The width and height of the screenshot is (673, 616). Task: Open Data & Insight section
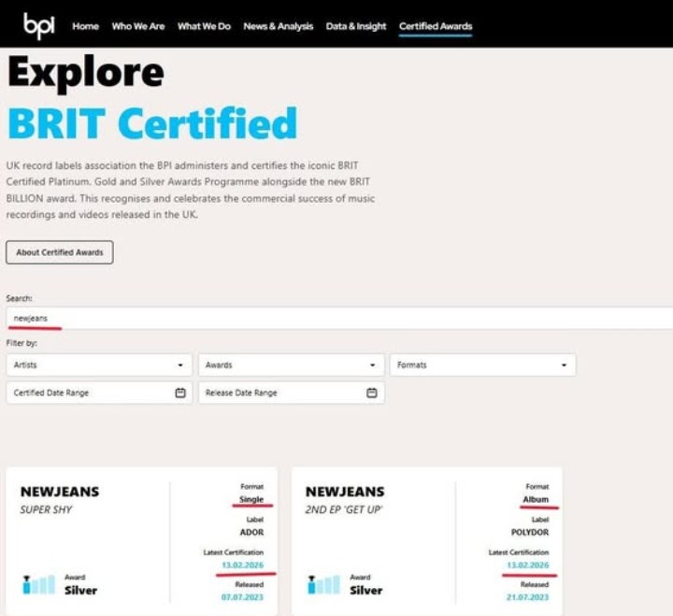(355, 26)
